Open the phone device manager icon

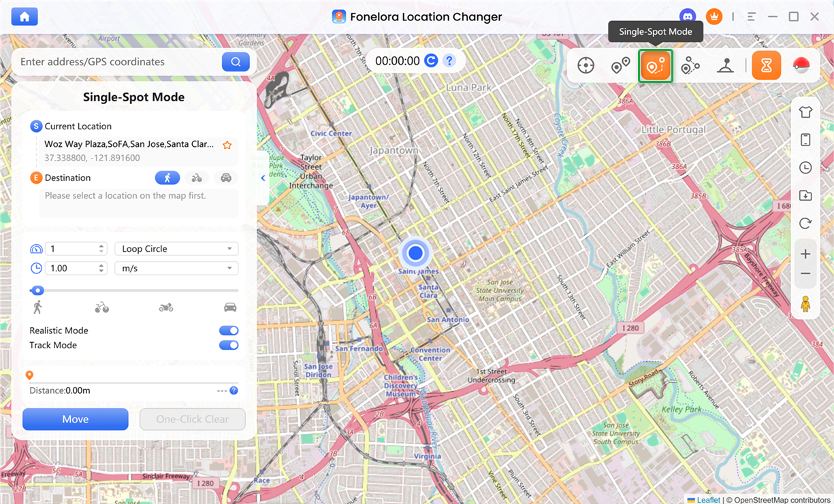pyautogui.click(x=805, y=140)
